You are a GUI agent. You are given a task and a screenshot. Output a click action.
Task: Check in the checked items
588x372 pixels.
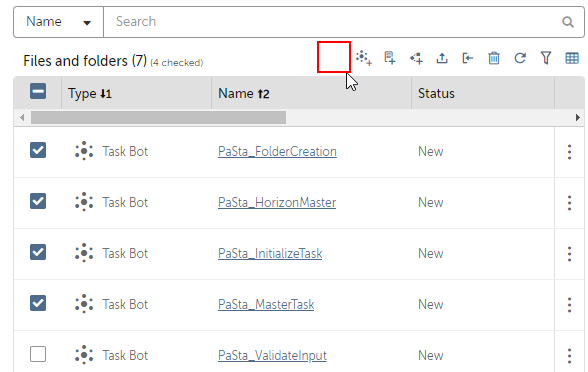[x=468, y=58]
